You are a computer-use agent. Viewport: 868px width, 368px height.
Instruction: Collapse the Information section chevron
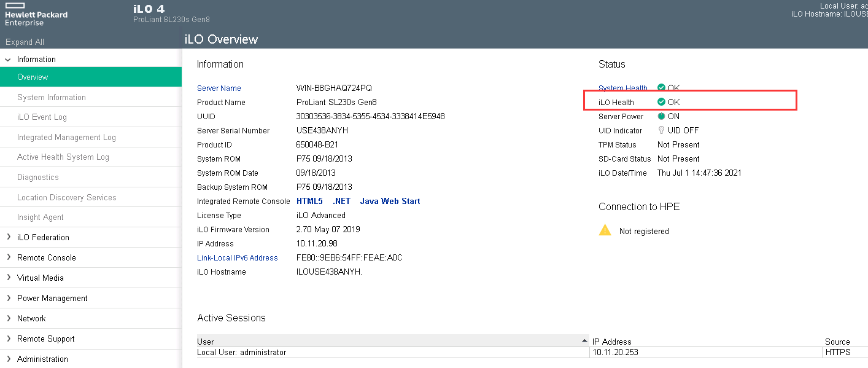pyautogui.click(x=8, y=60)
